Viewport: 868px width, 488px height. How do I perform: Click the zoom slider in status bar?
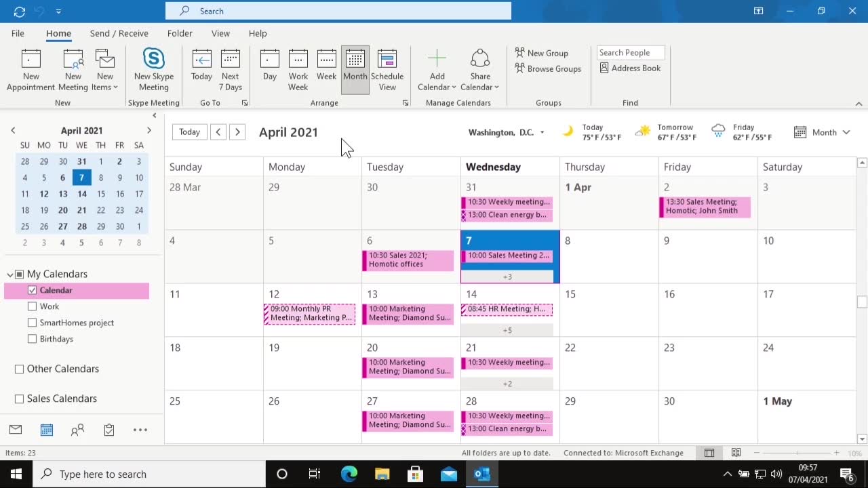click(x=796, y=453)
